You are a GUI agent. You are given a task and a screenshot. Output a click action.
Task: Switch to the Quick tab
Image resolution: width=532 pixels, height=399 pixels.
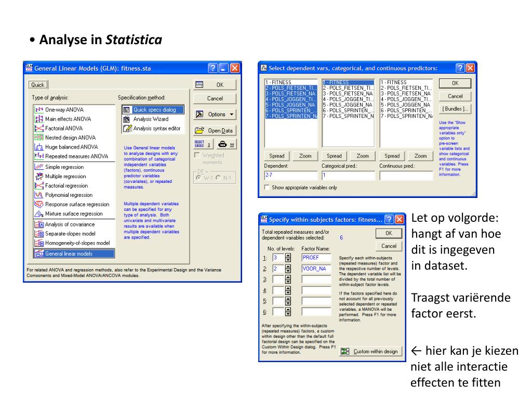pyautogui.click(x=38, y=85)
